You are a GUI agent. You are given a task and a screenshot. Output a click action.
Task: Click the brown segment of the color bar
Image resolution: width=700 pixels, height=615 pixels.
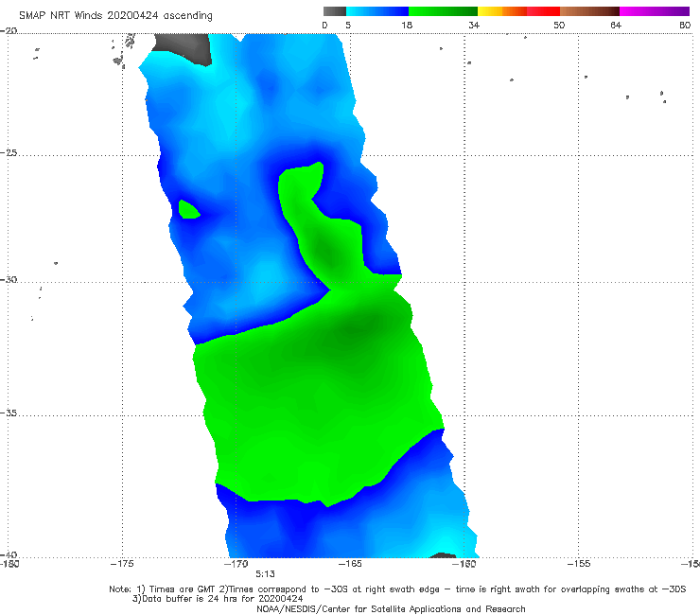click(x=589, y=11)
